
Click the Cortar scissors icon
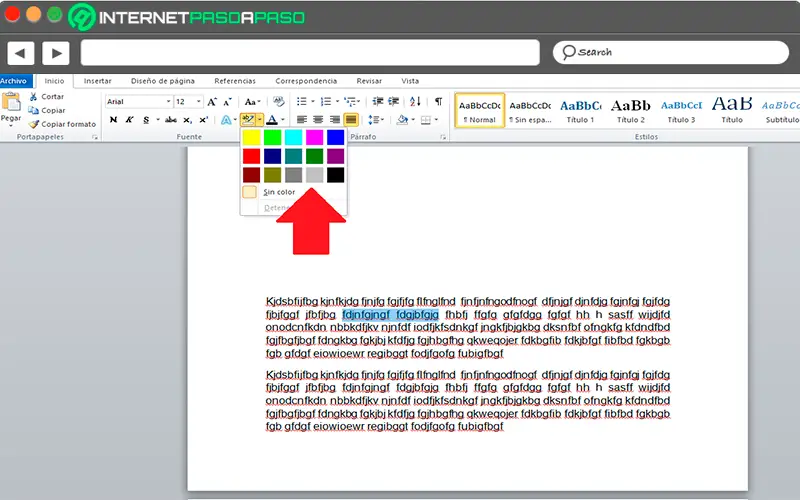click(34, 97)
